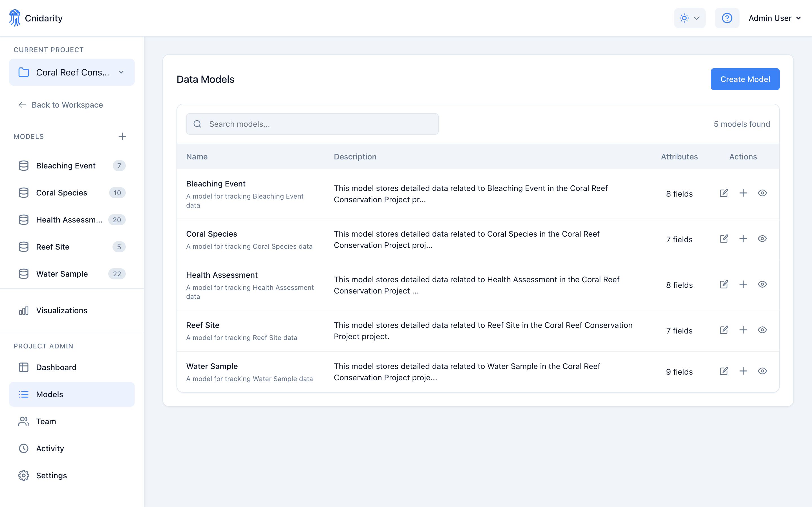Click the search magnifier icon in Data Models
Image resolution: width=812 pixels, height=507 pixels.
(x=197, y=124)
